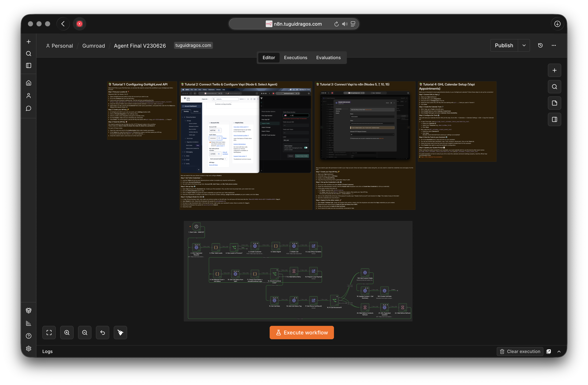Switch to the Editor tab

point(269,58)
